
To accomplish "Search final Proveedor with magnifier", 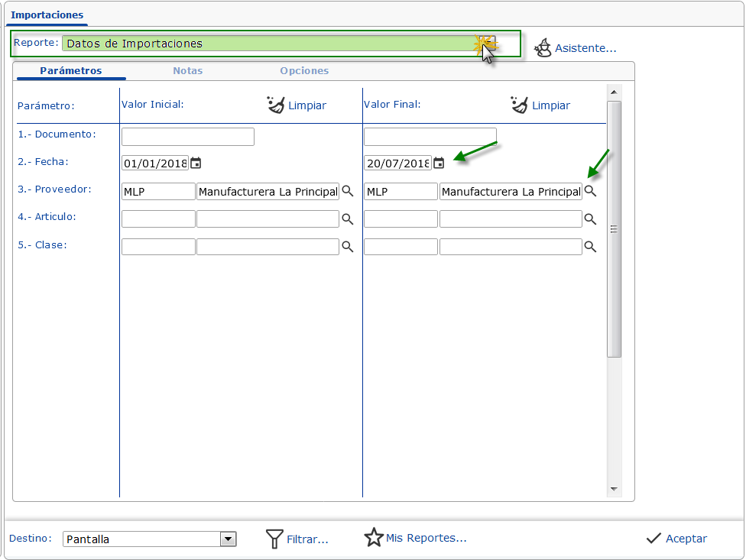I will [x=590, y=191].
